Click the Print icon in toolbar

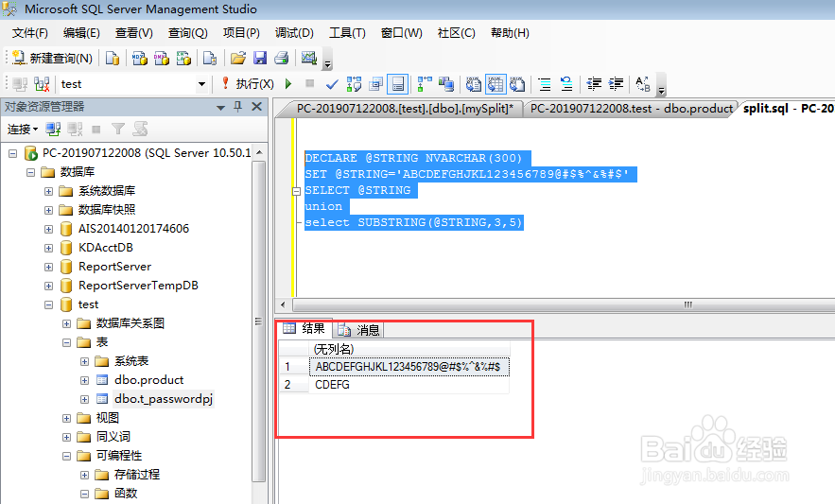pos(282,58)
